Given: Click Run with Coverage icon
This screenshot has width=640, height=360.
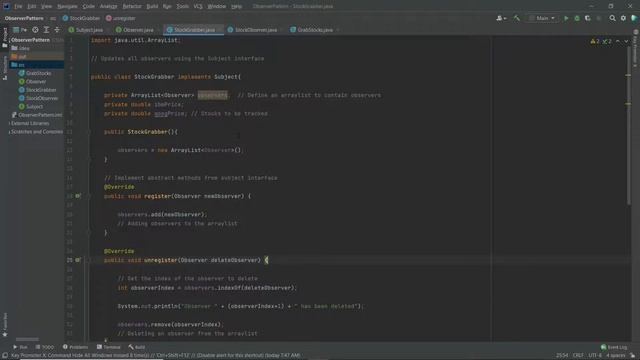Looking at the screenshot, I should coord(588,18).
